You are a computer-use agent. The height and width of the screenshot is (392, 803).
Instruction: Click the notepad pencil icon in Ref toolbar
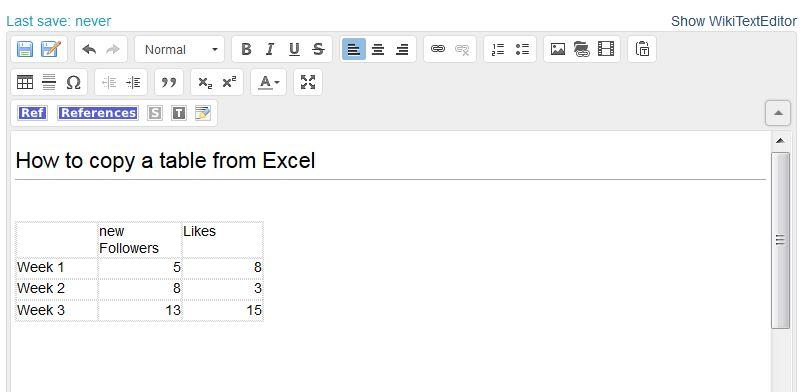[203, 113]
